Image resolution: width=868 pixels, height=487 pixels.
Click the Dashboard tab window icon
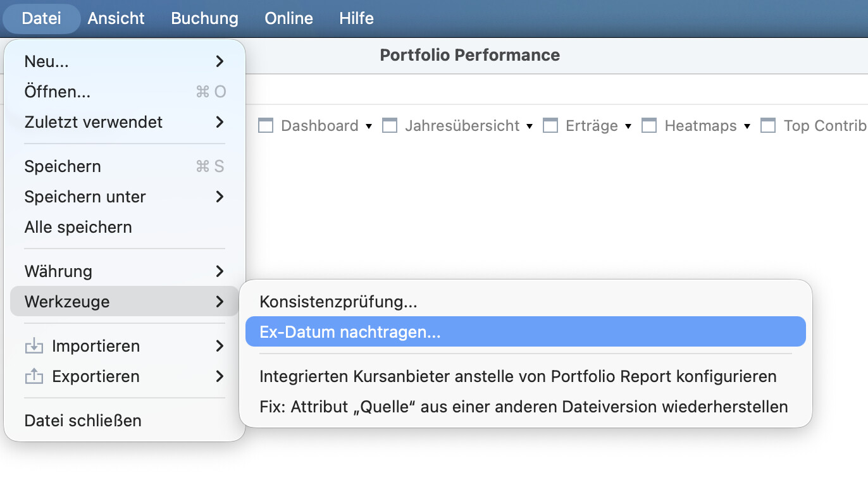pyautogui.click(x=266, y=126)
